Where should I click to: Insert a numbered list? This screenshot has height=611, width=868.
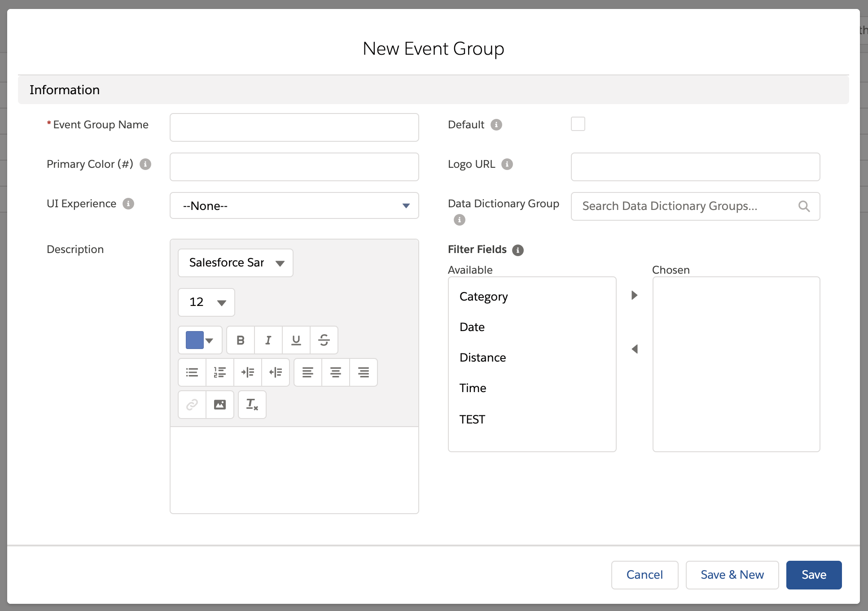click(220, 372)
